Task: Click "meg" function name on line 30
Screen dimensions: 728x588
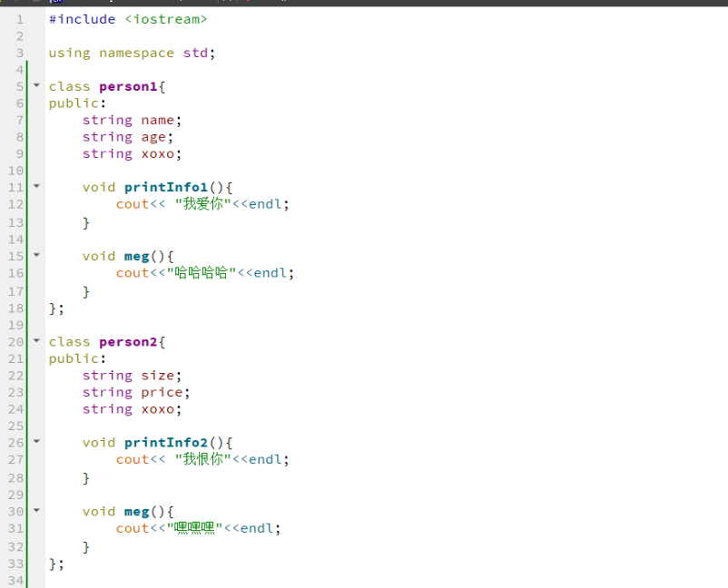Action: tap(136, 513)
